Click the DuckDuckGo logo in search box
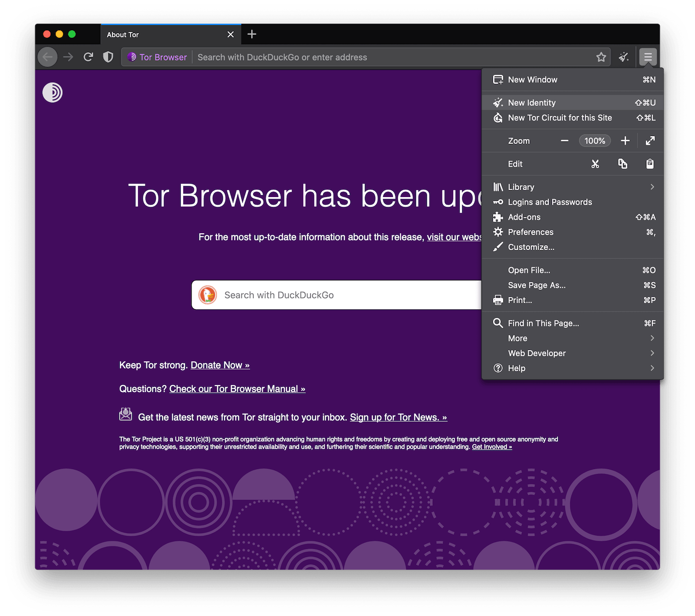The height and width of the screenshot is (616, 695). coord(208,295)
